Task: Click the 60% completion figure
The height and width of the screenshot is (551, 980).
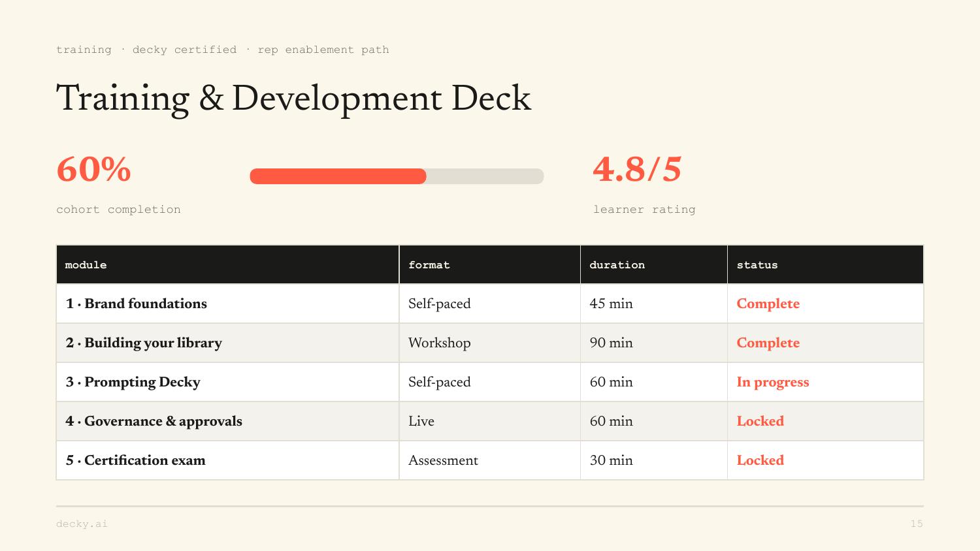Action: pos(93,170)
